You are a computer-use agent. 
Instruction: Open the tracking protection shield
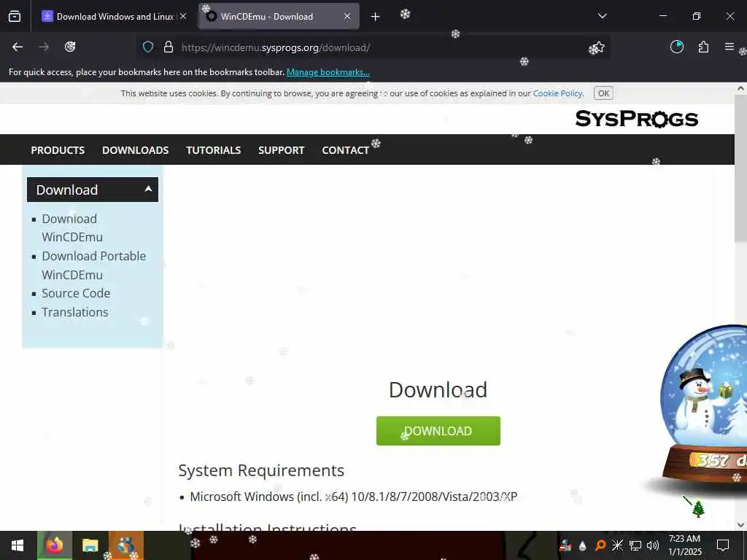[x=148, y=47]
